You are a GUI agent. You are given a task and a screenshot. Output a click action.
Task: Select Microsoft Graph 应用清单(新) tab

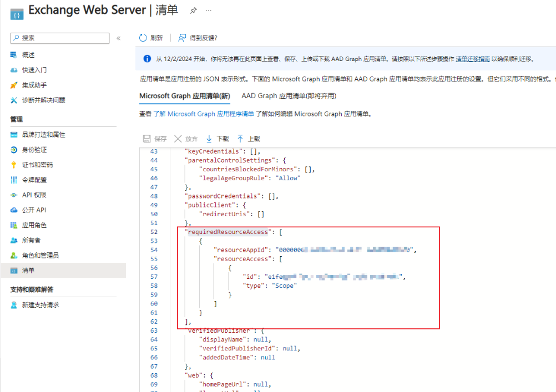(x=184, y=96)
